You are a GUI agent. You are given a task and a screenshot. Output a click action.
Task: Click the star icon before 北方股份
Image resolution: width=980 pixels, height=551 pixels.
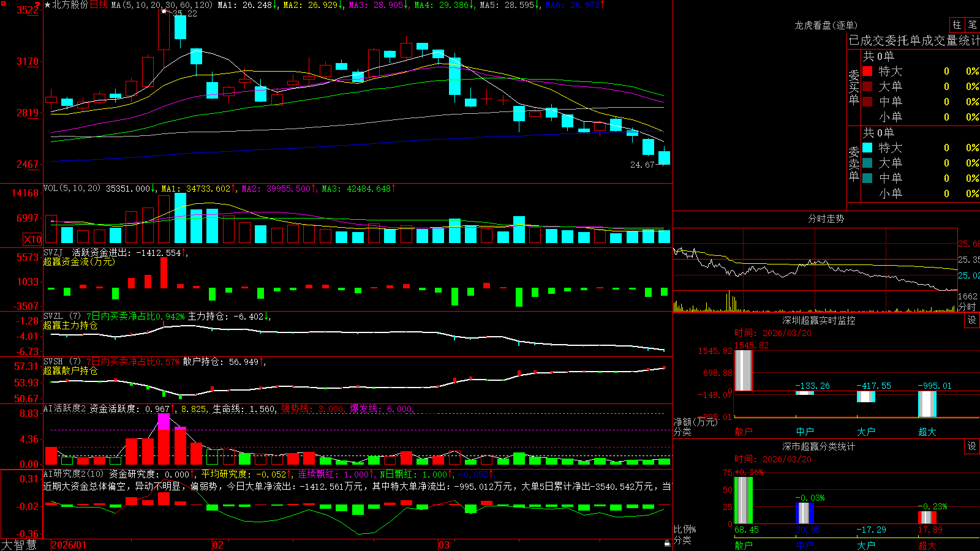[48, 5]
